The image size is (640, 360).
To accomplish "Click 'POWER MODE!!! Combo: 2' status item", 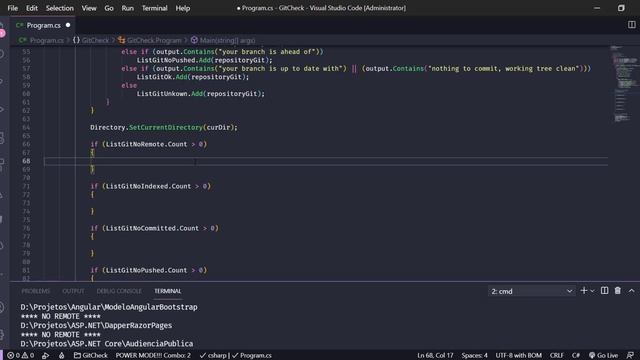I will pos(153,356).
